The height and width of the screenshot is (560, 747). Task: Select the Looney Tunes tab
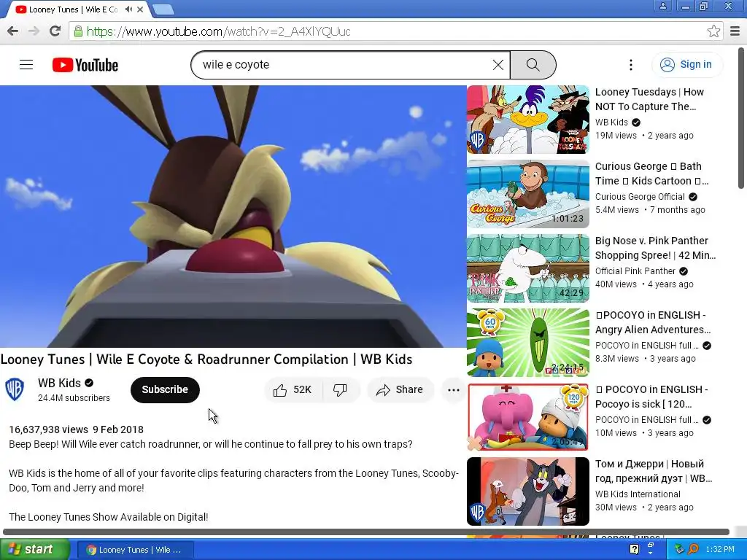pos(74,9)
